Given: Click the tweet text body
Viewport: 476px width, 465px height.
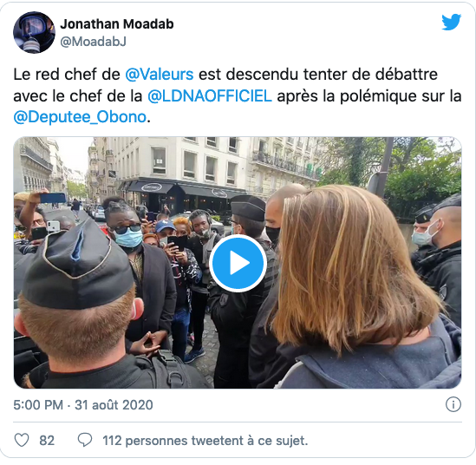Looking at the screenshot, I should [238, 95].
